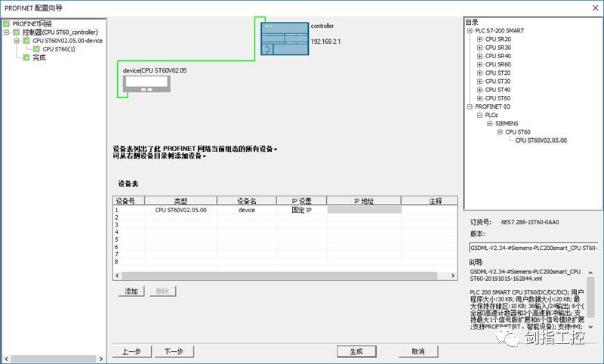
Task: Collapse CPU ST60 node under SIEMENS
Action: tap(500, 132)
